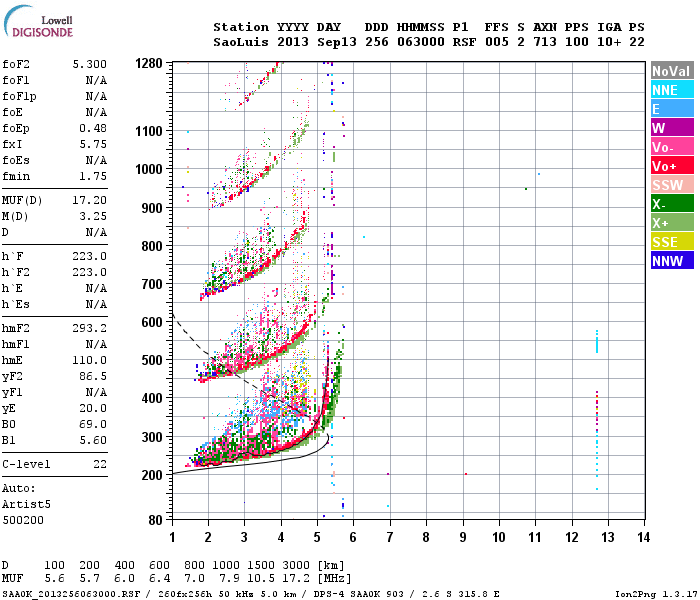Select the X- dark green legend swatch
This screenshot has height=600, width=700.
pyautogui.click(x=672, y=204)
